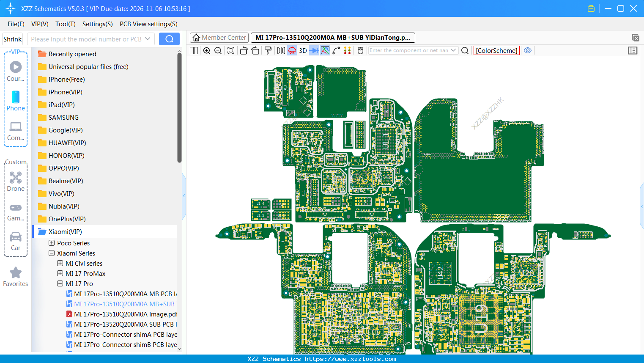Click the mirror flip board icon
The image size is (644, 363).
click(x=281, y=51)
